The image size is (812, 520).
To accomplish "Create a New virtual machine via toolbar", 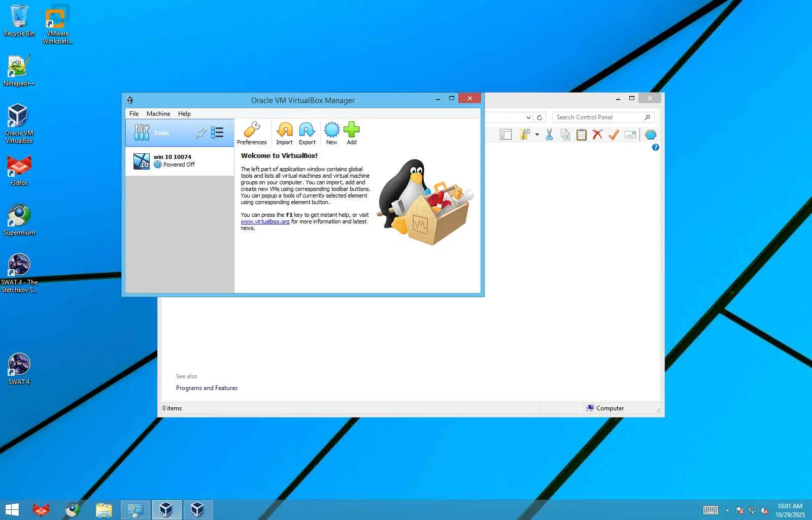I will point(331,134).
